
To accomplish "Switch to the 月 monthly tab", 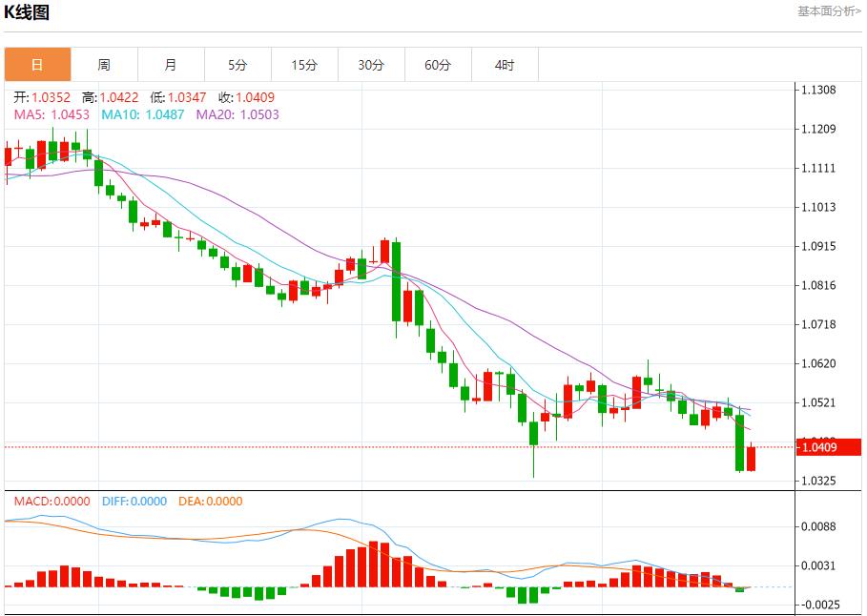I will point(171,65).
